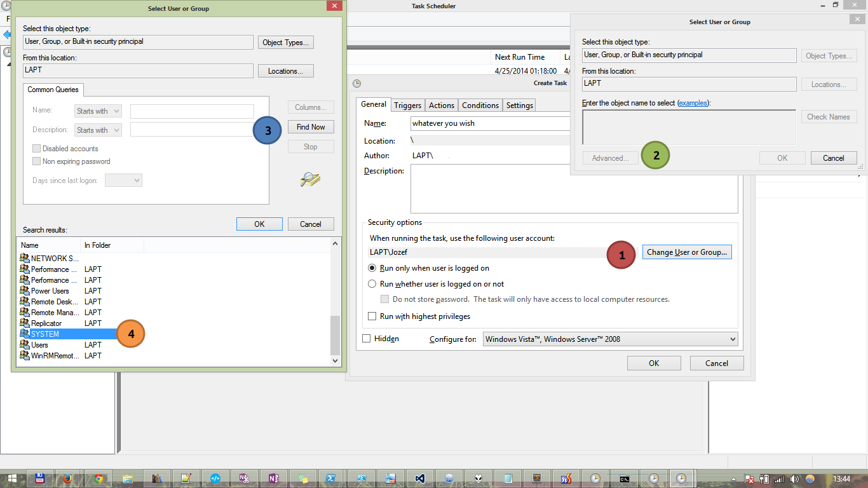Check battery status tray icon
The height and width of the screenshot is (488, 868).
point(764,479)
